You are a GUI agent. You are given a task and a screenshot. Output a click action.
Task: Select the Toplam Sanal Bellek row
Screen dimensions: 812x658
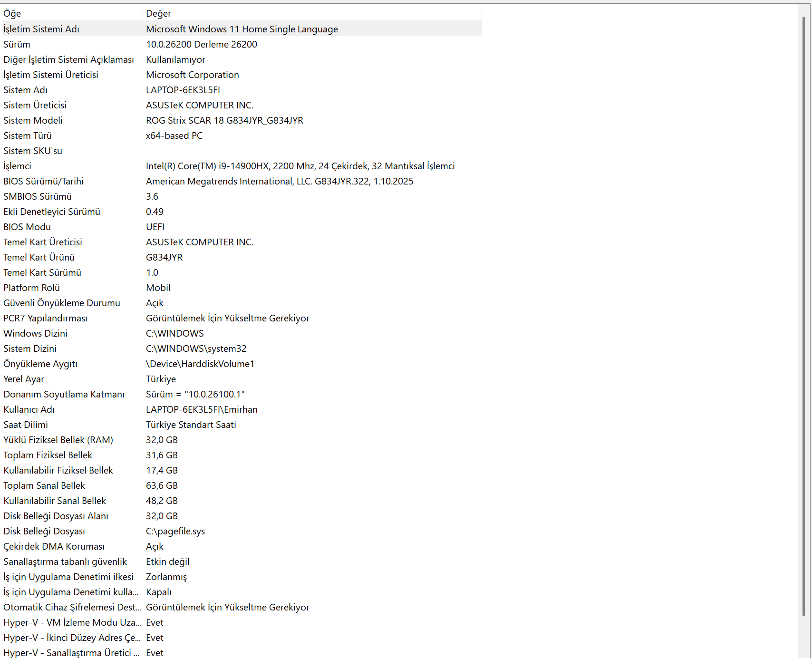coord(242,485)
